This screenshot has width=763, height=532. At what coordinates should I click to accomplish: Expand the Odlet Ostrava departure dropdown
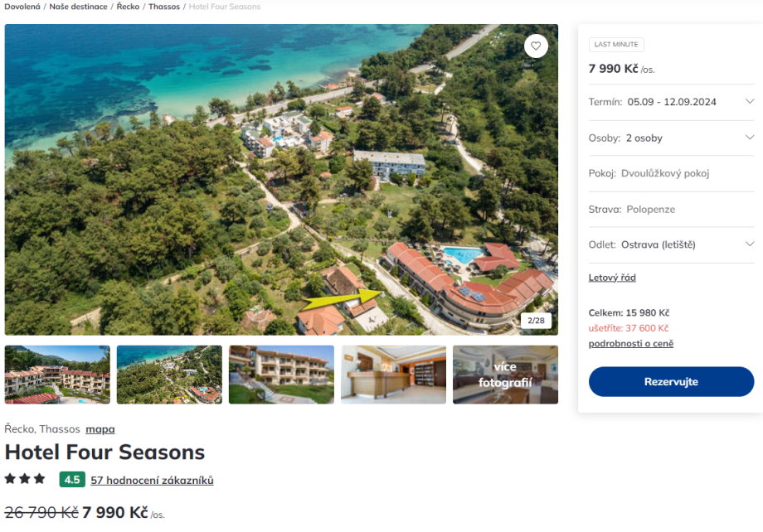(x=749, y=244)
